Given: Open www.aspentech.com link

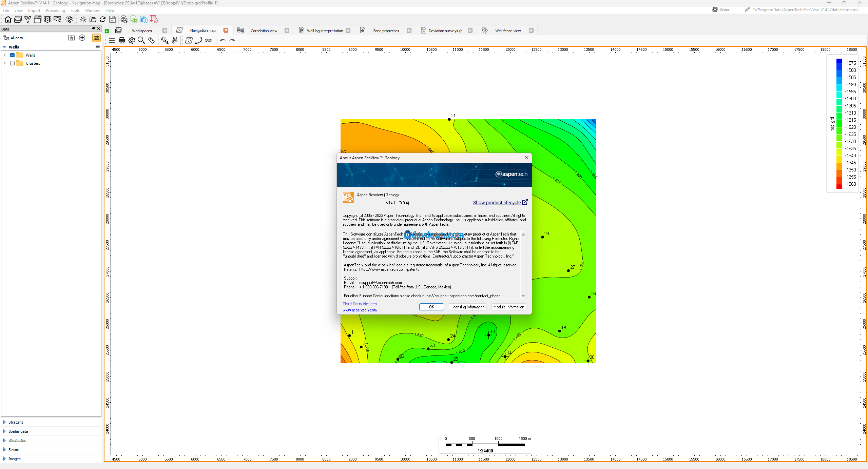Looking at the screenshot, I should [360, 310].
